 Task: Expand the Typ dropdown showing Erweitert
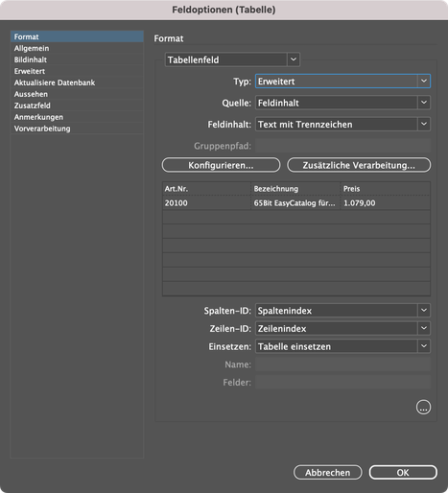342,82
